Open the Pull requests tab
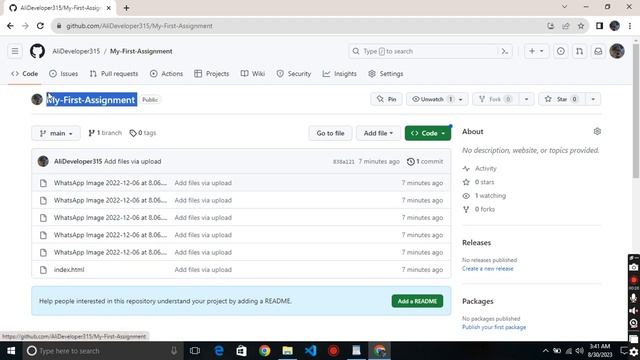Viewport: 640px width, 360px height. [x=114, y=74]
